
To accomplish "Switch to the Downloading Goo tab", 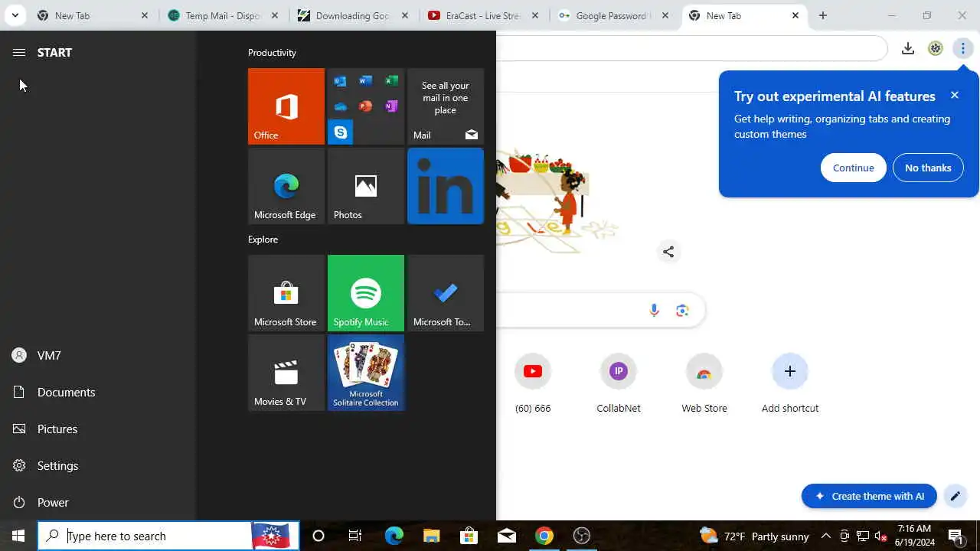I will click(x=354, y=15).
